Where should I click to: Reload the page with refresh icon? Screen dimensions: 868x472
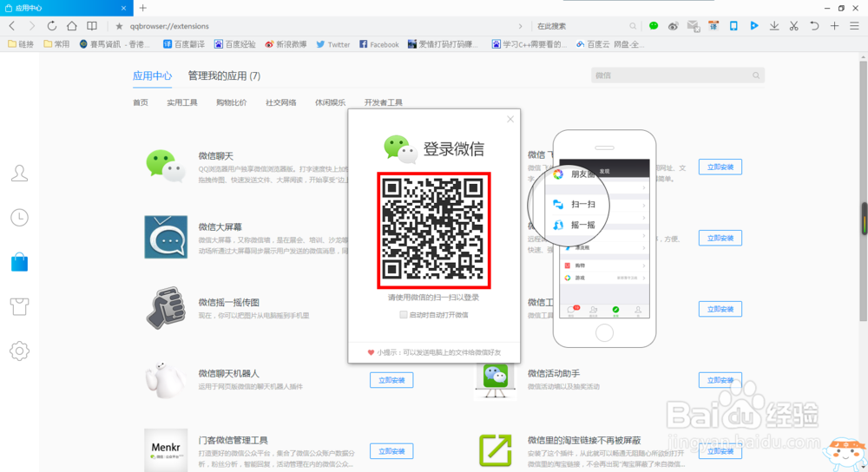(51, 26)
